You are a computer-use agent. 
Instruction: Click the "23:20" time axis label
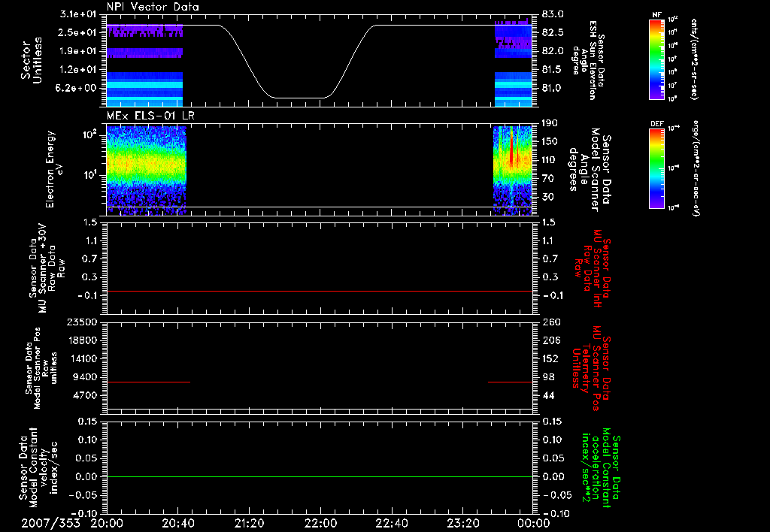click(463, 523)
